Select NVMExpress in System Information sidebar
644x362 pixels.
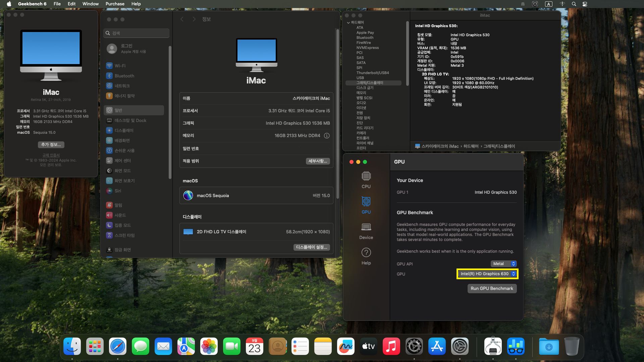point(368,48)
